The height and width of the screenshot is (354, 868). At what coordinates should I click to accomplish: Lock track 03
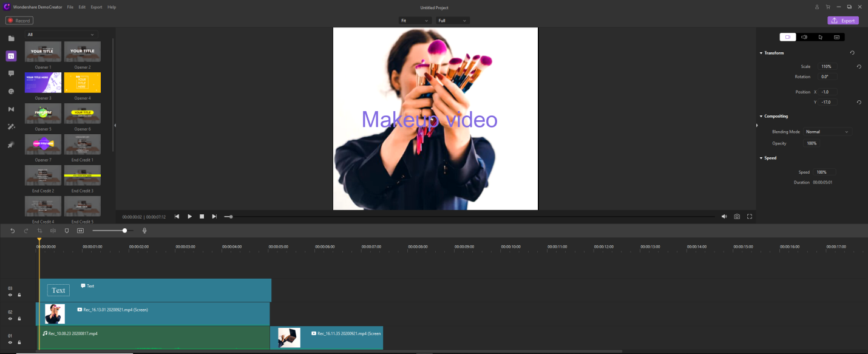point(19,295)
